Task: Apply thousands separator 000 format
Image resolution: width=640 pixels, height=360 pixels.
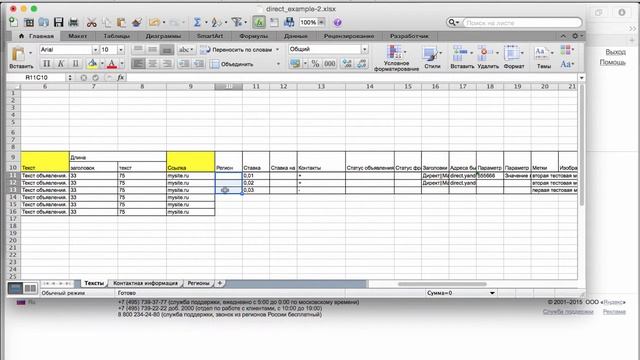Action: 329,63
